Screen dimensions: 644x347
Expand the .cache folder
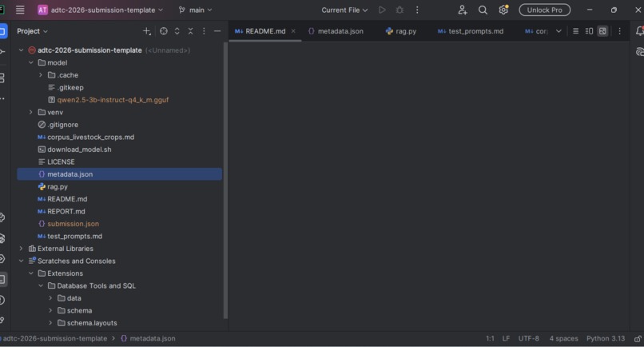41,75
